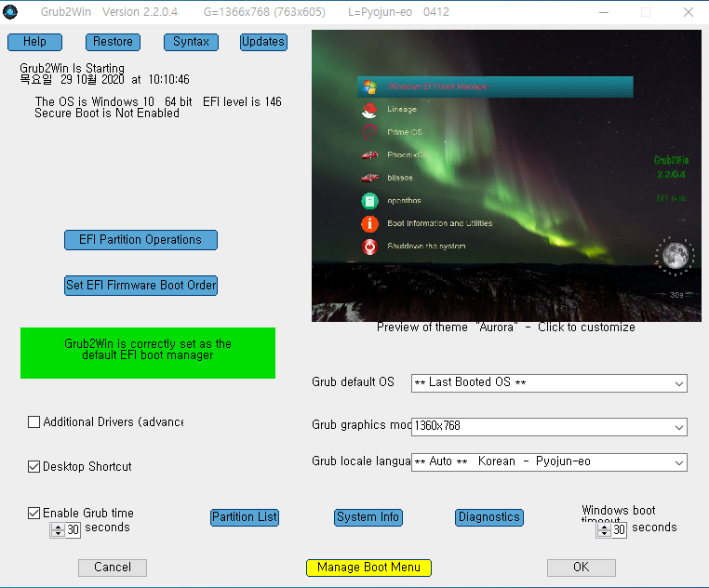This screenshot has width=709, height=588.
Task: Click the Help button
Action: tap(34, 42)
